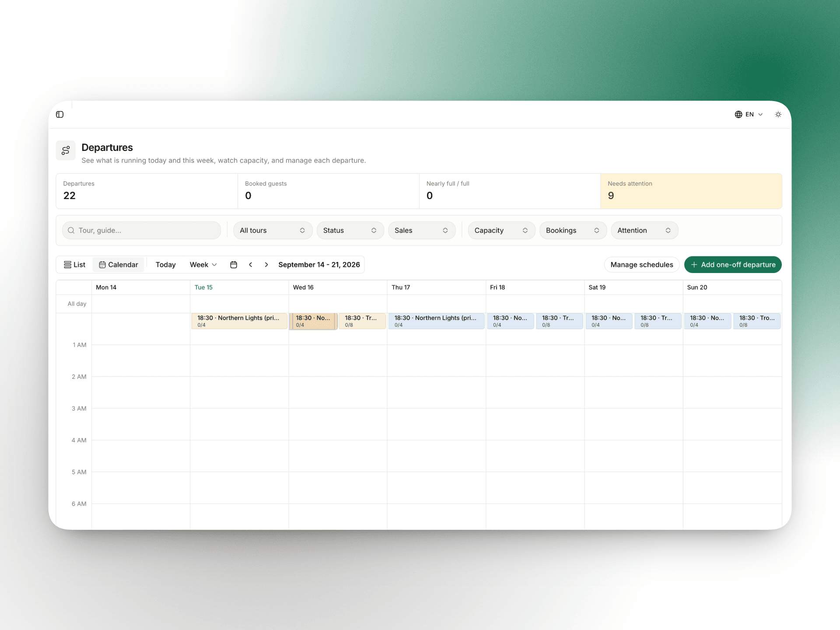840x630 pixels.
Task: Open the date picker calendar icon
Action: tap(234, 265)
